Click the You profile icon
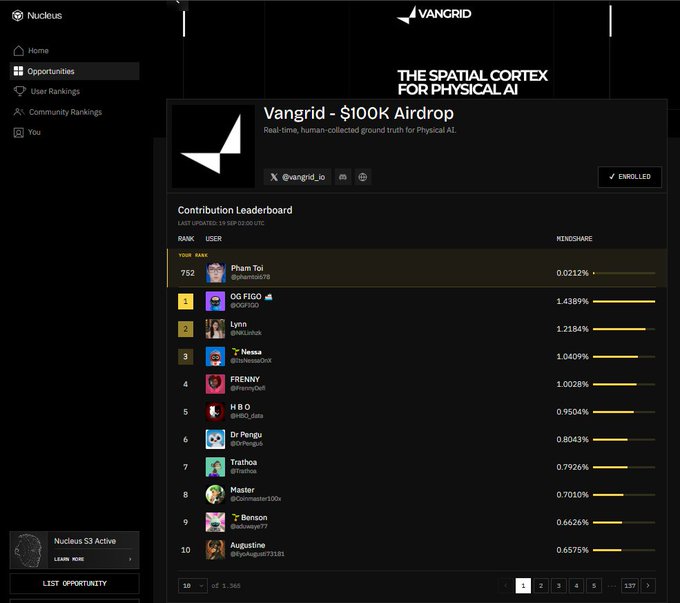Viewport: 680px width, 603px height. (19, 132)
